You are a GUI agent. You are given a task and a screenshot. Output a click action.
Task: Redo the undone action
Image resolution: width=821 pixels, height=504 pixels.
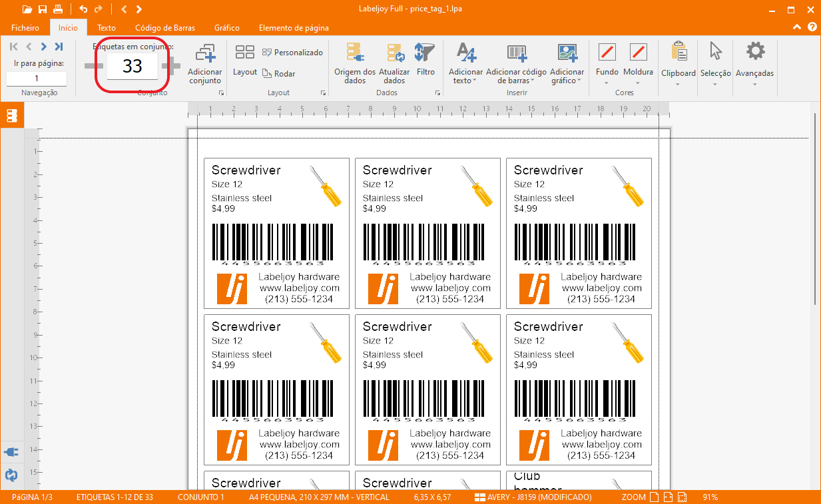click(x=99, y=9)
